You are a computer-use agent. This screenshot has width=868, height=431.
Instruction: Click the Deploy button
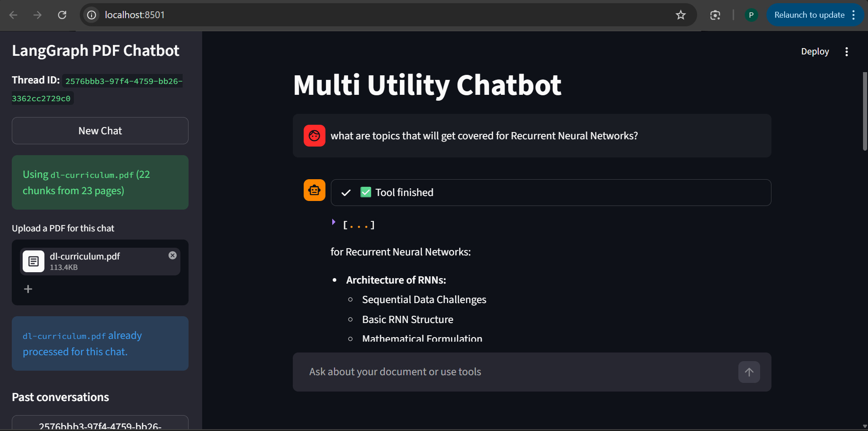pos(815,52)
